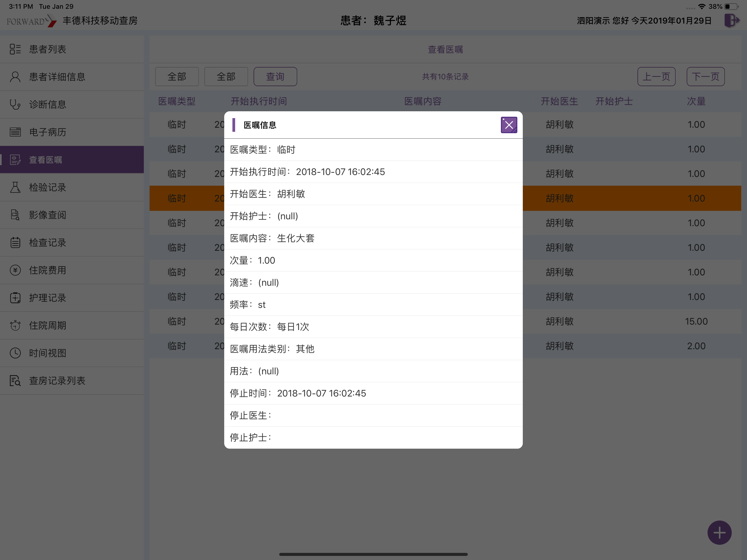The height and width of the screenshot is (560, 747).
Task: Close the 医嘱信息 dialog
Action: [509, 125]
